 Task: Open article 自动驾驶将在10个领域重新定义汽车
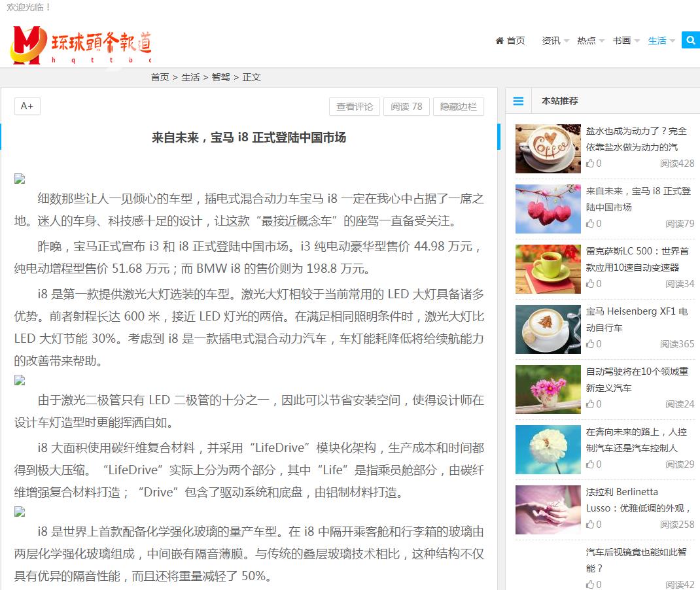coord(637,380)
